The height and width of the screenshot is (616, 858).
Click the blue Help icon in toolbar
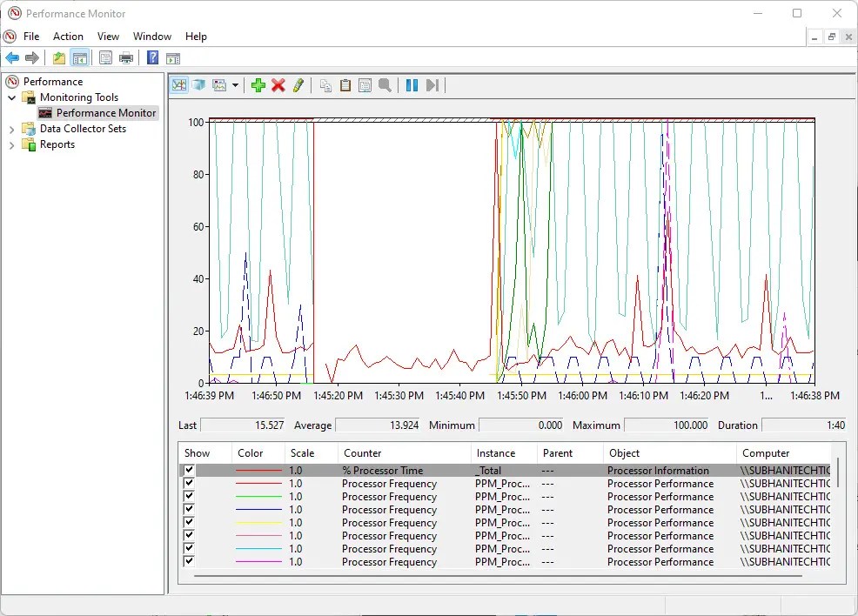[152, 58]
